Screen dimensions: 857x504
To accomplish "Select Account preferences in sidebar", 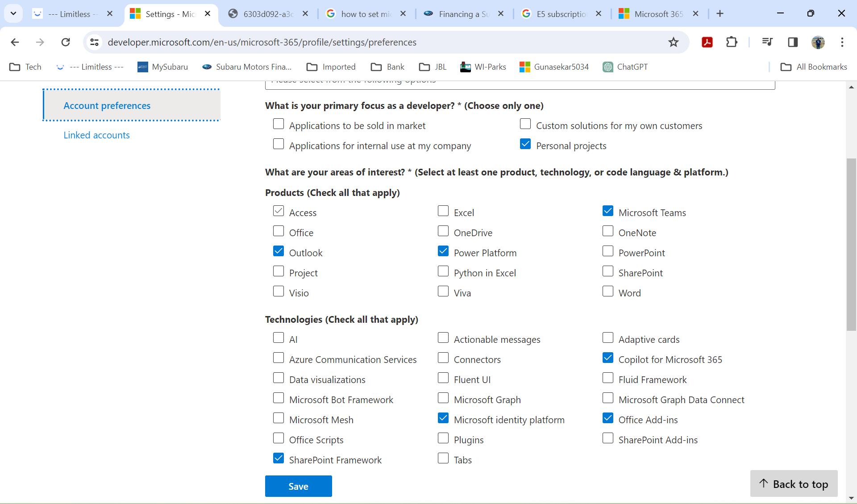I will pos(132,105).
